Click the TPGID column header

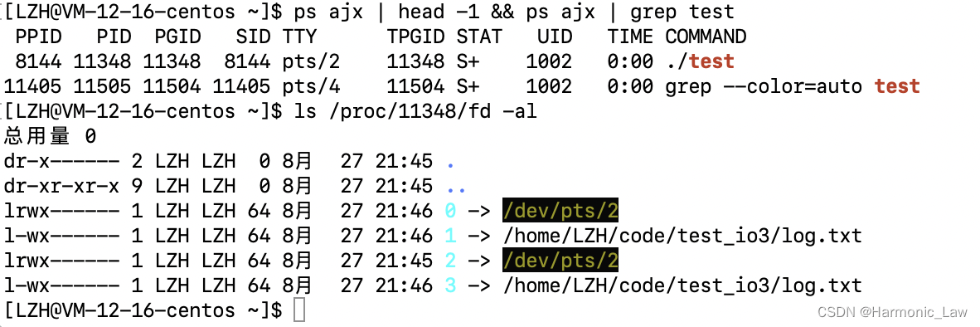coord(415,37)
